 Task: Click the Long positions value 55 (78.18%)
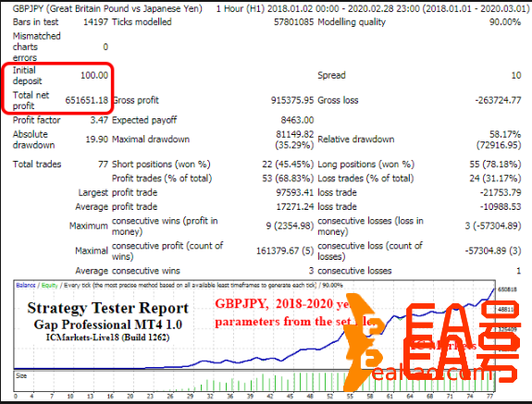click(x=495, y=165)
